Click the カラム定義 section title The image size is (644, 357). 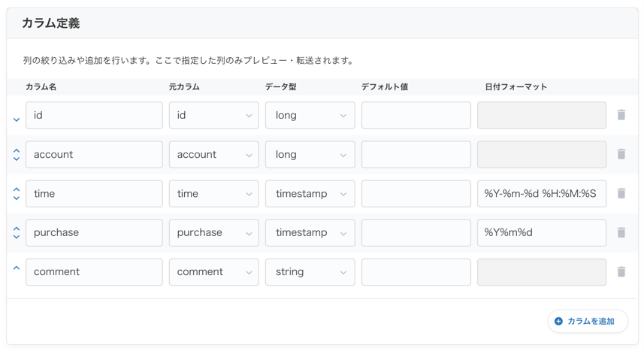51,23
